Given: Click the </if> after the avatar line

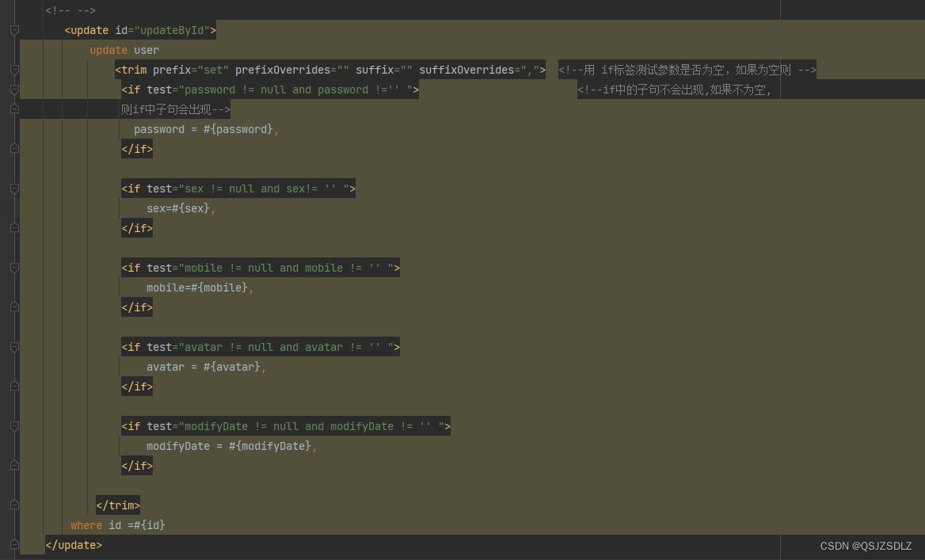Looking at the screenshot, I should [x=137, y=387].
